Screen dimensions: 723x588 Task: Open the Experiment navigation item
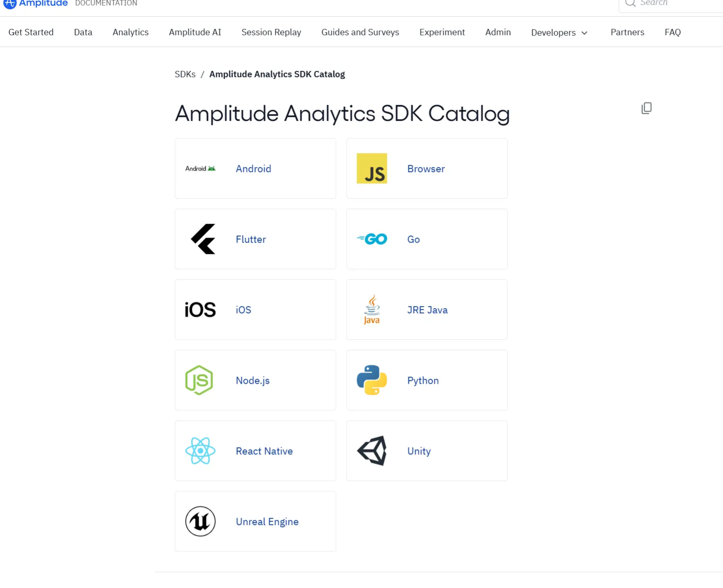tap(442, 32)
